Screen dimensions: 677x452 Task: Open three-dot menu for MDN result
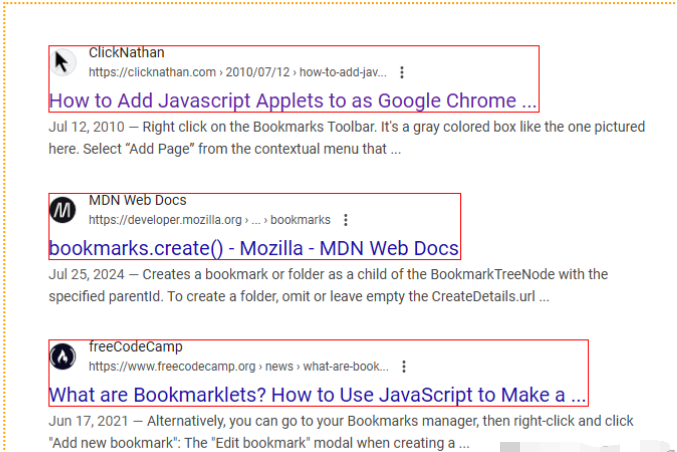[346, 220]
